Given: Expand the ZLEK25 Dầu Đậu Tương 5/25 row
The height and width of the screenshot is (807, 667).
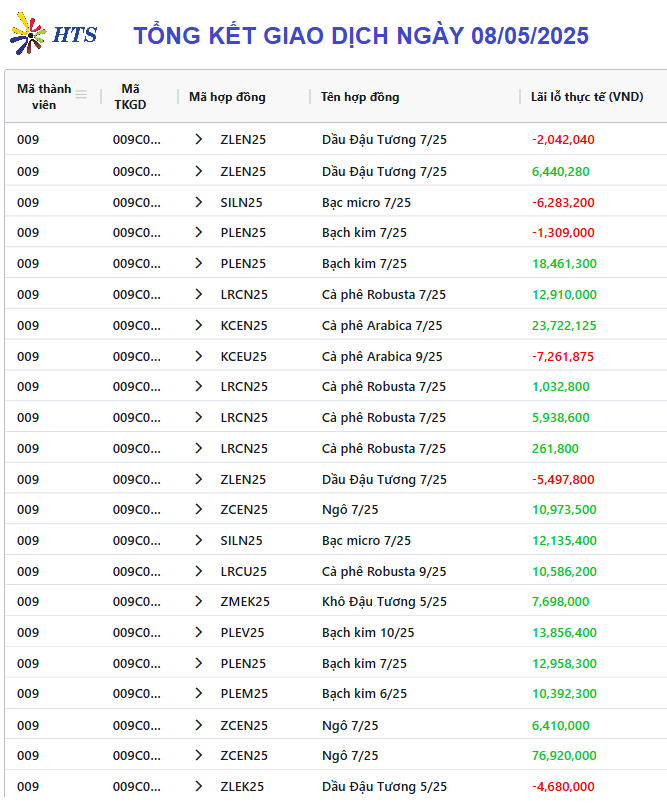Looking at the screenshot, I should tap(199, 786).
